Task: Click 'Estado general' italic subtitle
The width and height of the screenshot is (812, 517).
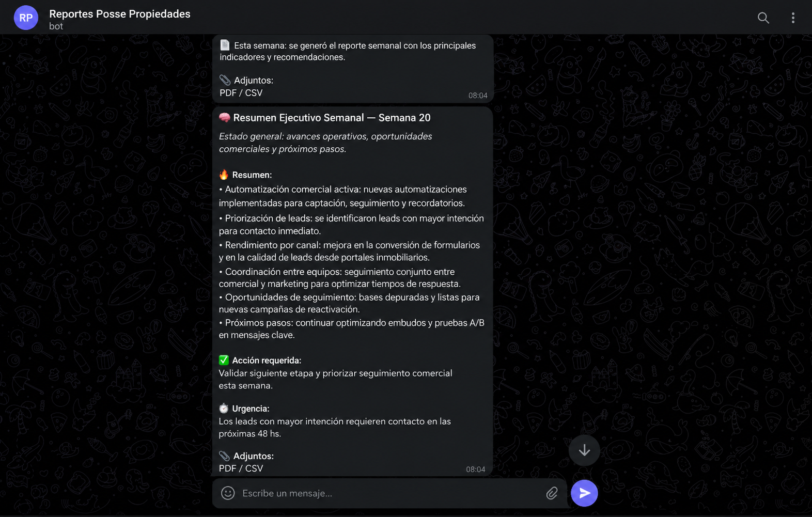Action: [x=325, y=143]
